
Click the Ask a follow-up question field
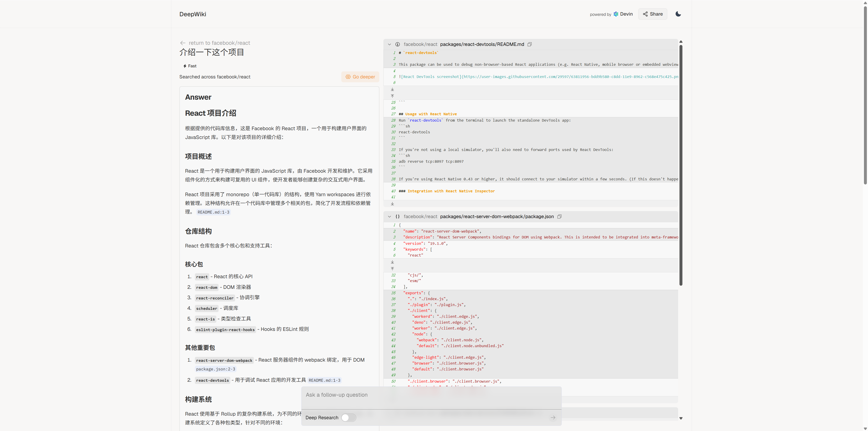[x=431, y=398]
